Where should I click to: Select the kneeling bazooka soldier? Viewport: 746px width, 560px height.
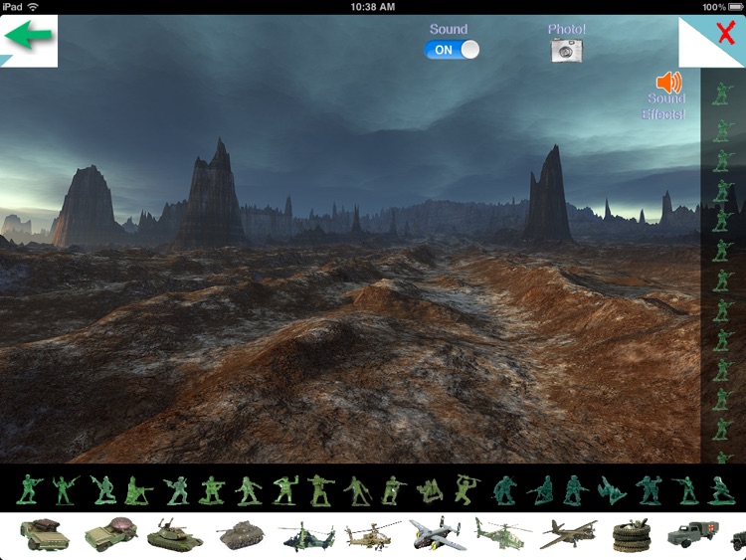212,490
